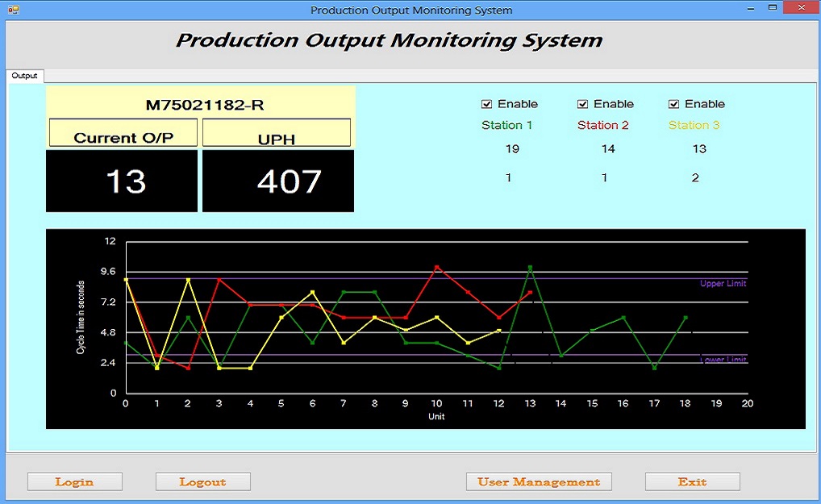Viewport: 821px width, 504px height.
Task: Uncheck the Enable checkbox for Station 1
Action: (486, 104)
